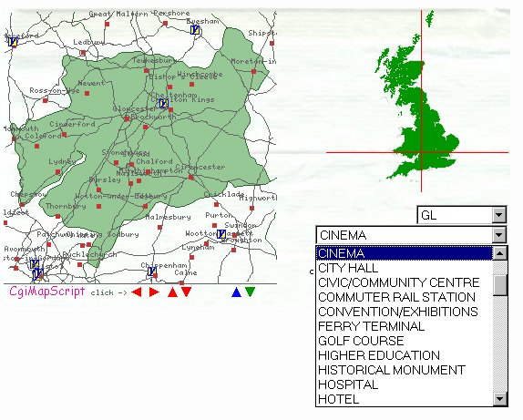Click the CgiMapScript link

[47, 292]
